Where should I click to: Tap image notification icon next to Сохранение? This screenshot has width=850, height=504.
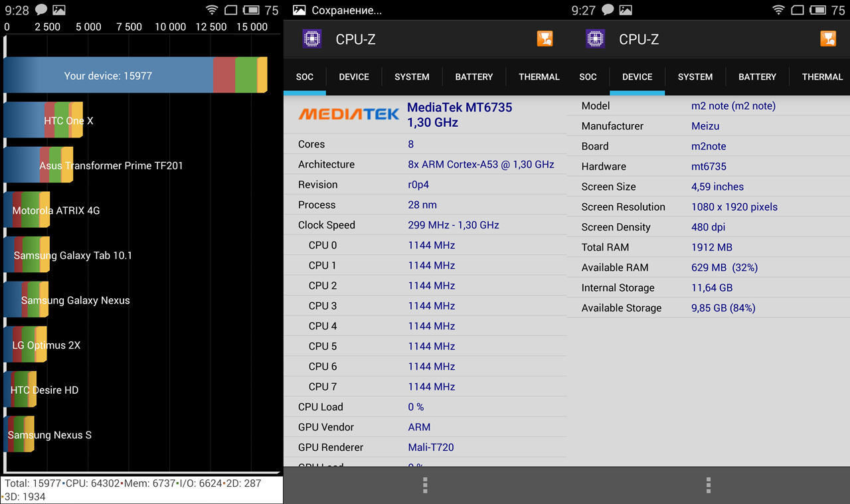click(x=299, y=10)
